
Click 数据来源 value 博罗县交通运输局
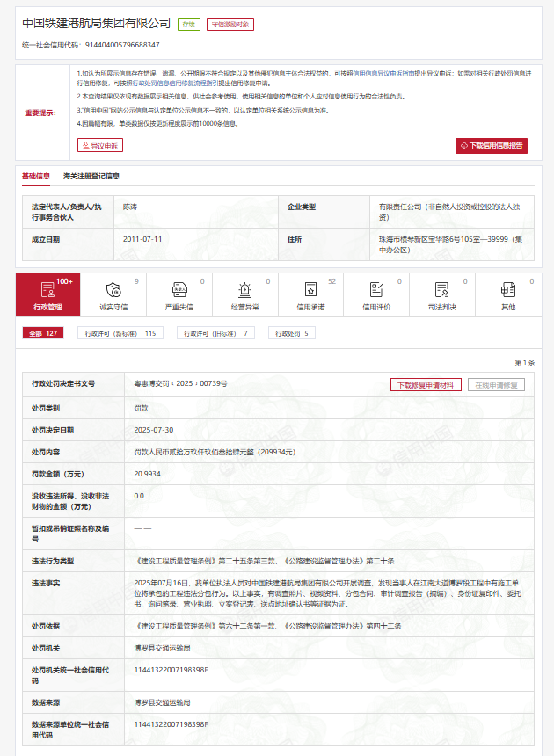pos(162,703)
